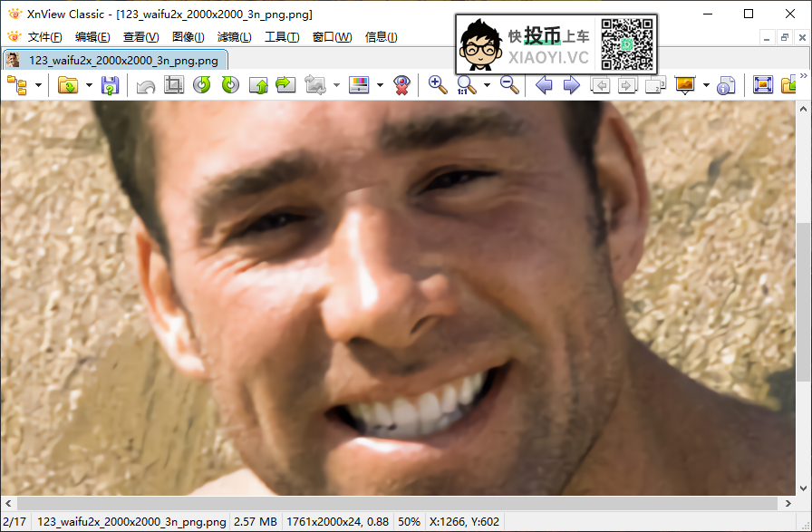The image size is (812, 532).
Task: Click the red-eye correction icon
Action: point(401,85)
